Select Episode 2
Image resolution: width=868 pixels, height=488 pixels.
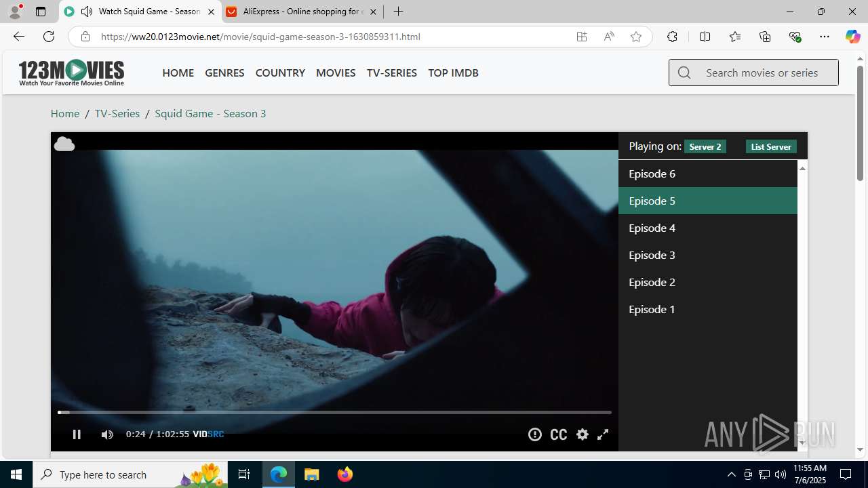tap(707, 282)
